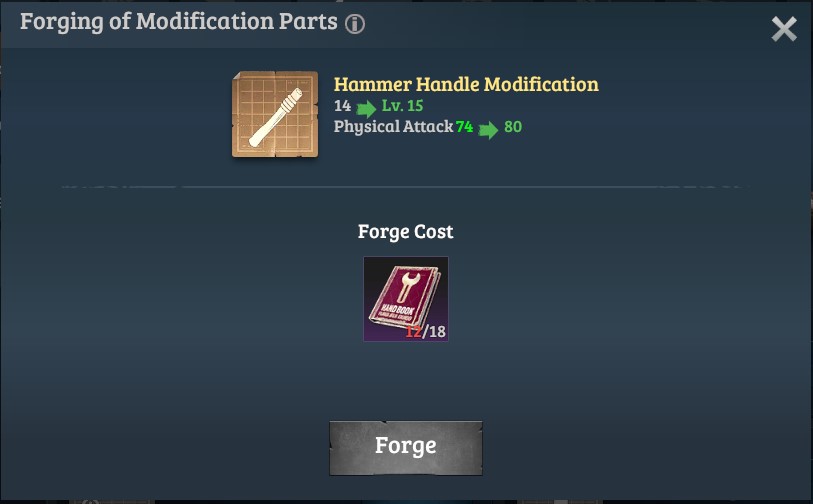Click the horizontal divider below item stats

(x=406, y=187)
